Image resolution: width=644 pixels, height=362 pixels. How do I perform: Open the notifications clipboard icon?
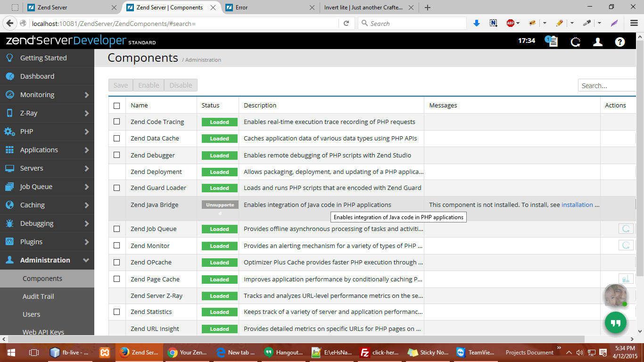point(552,41)
